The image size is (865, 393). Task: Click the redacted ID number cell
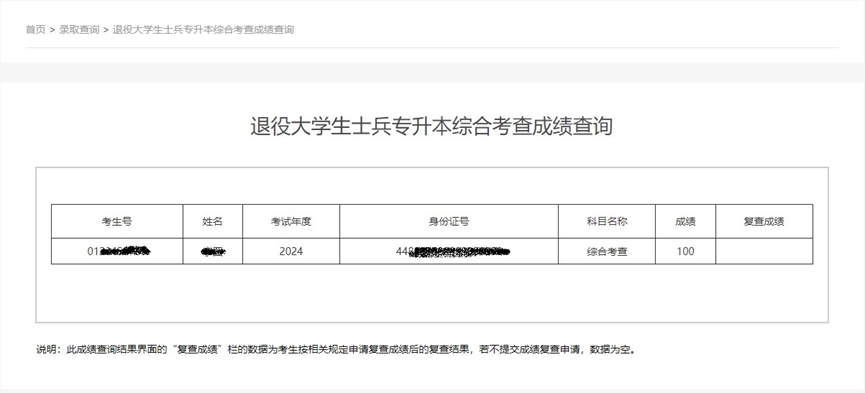pyautogui.click(x=449, y=251)
